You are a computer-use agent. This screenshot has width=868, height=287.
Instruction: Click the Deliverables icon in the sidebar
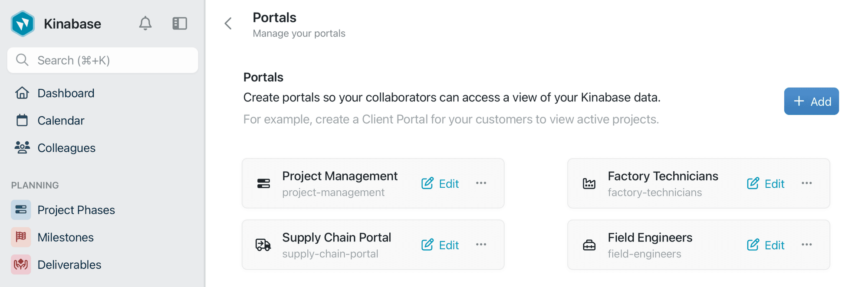tap(20, 264)
